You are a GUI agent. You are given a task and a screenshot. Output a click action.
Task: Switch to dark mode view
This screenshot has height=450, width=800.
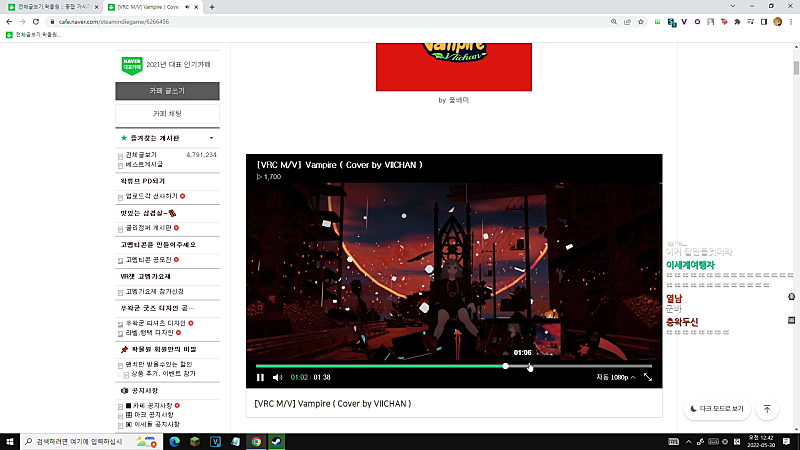click(717, 409)
